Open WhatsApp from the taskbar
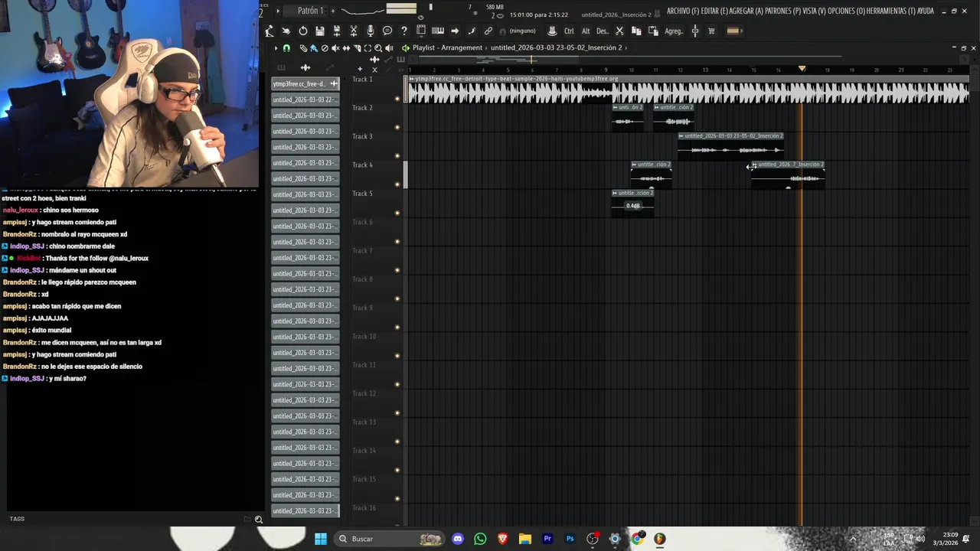The width and height of the screenshot is (980, 551). [480, 539]
